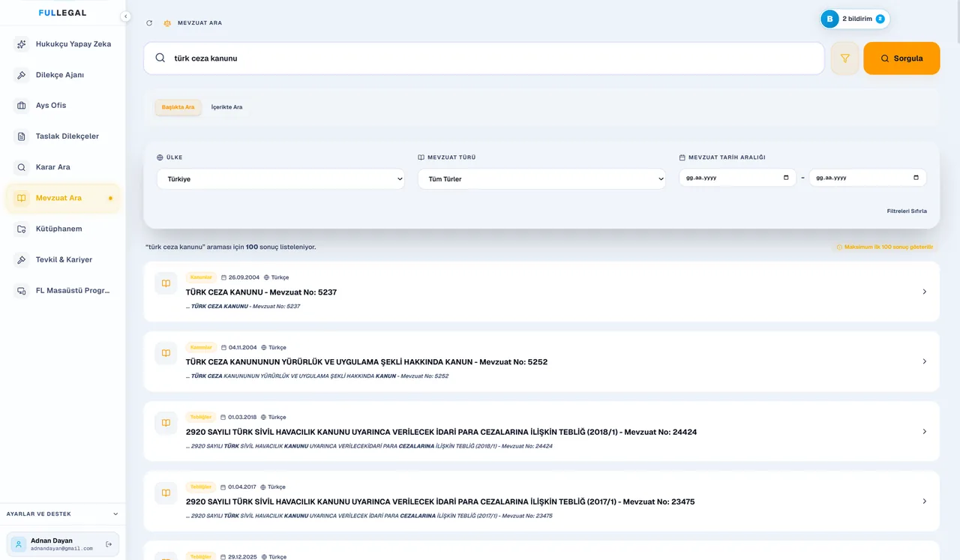Switch to the İçerikte Ara tab
The image size is (960, 560).
226,107
